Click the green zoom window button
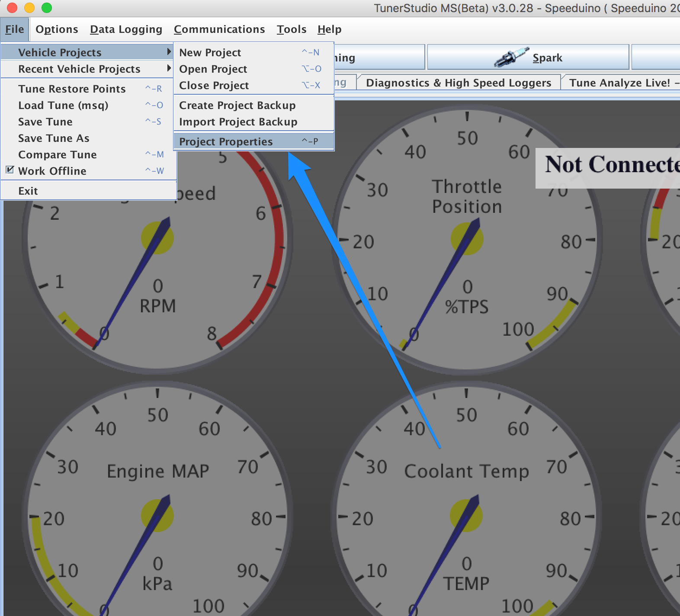The image size is (680, 616). pos(47,8)
